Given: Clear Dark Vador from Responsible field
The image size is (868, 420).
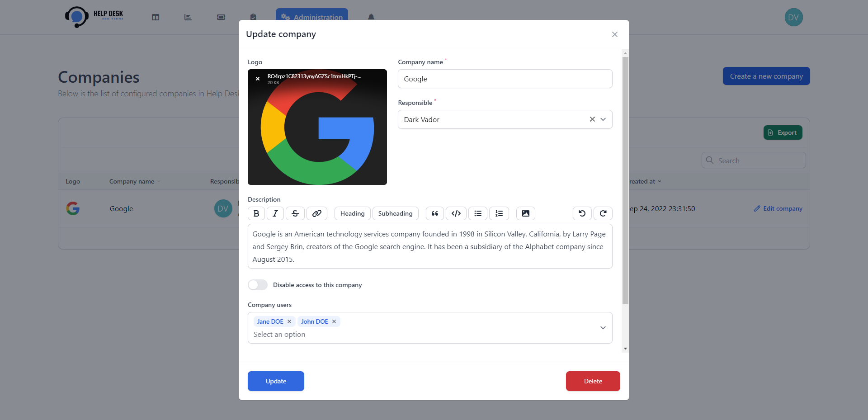Looking at the screenshot, I should click(592, 119).
